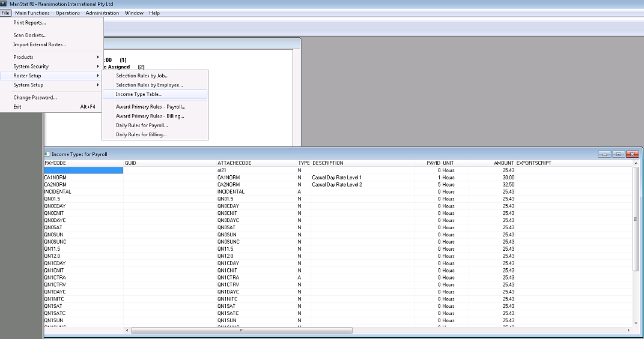The height and width of the screenshot is (339, 644).
Task: Click Casual Day Rate Level 1 description
Action: click(337, 178)
